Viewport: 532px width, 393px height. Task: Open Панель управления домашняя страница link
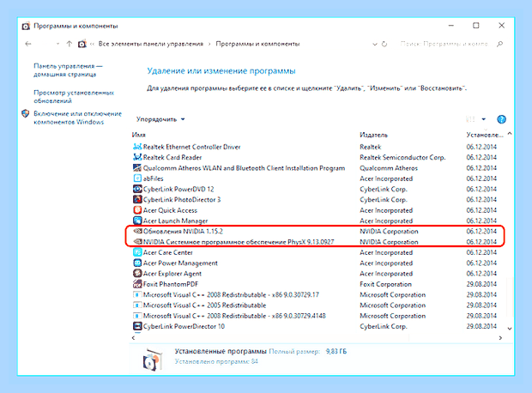coord(68,70)
